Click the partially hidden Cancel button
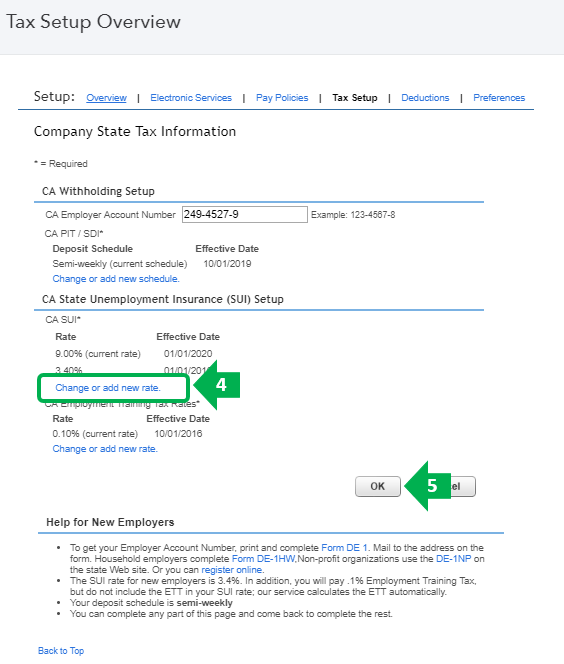 (x=463, y=486)
